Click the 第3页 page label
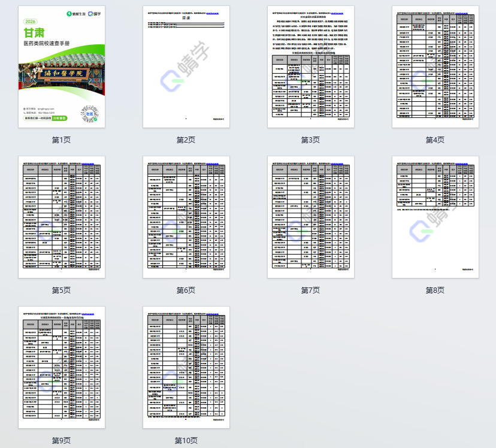The image size is (496, 448). [310, 140]
